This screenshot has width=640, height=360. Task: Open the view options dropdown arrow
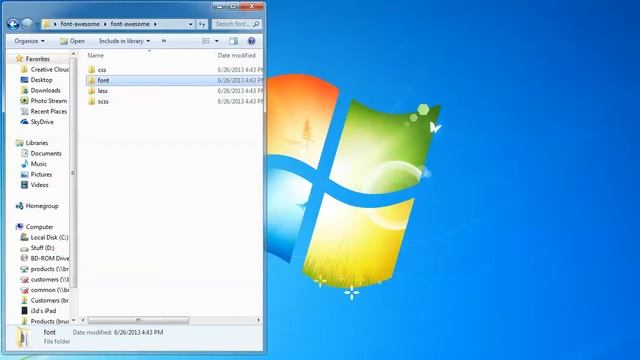pyautogui.click(x=217, y=41)
